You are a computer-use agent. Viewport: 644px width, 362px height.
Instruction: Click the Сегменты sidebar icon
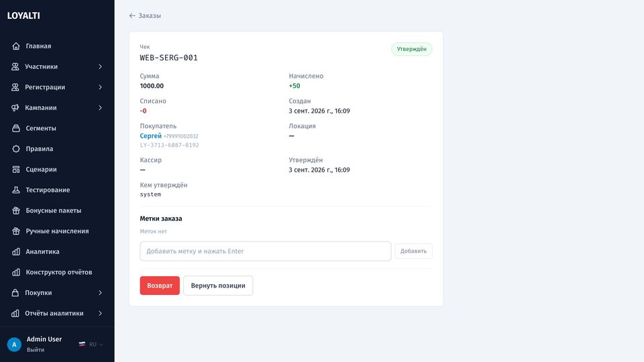pos(16,128)
